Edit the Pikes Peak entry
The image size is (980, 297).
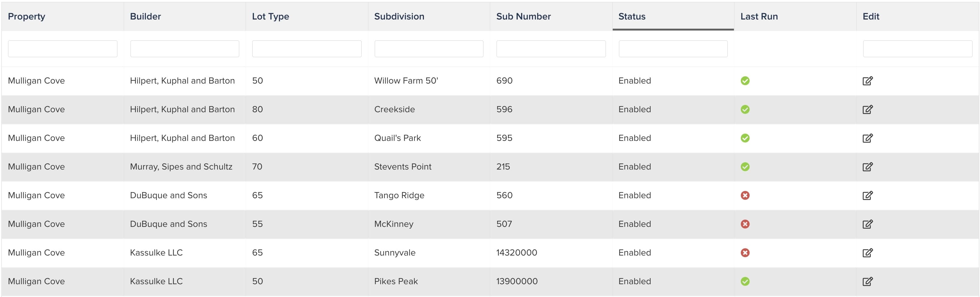tap(867, 281)
